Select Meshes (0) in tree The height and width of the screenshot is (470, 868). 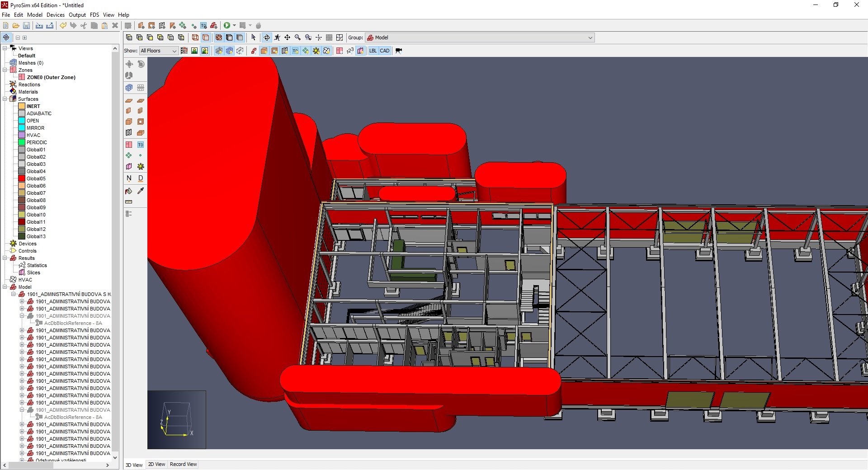31,63
